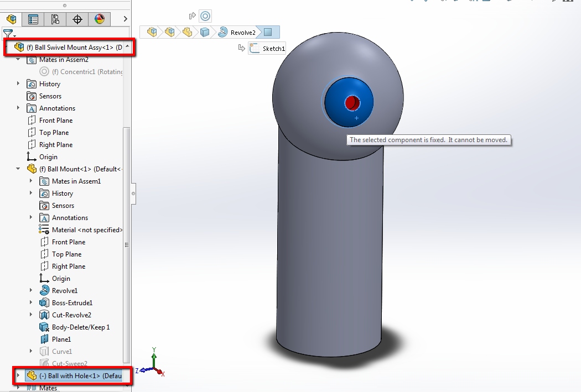
Task: Expand the Cut-Revolve2 feature
Action: coord(31,315)
